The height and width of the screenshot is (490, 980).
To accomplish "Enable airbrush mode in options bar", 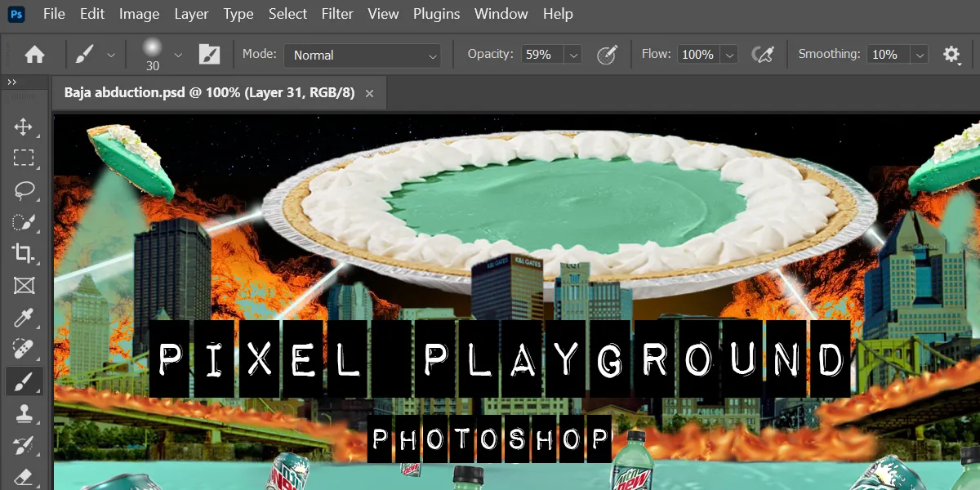I will tap(763, 54).
